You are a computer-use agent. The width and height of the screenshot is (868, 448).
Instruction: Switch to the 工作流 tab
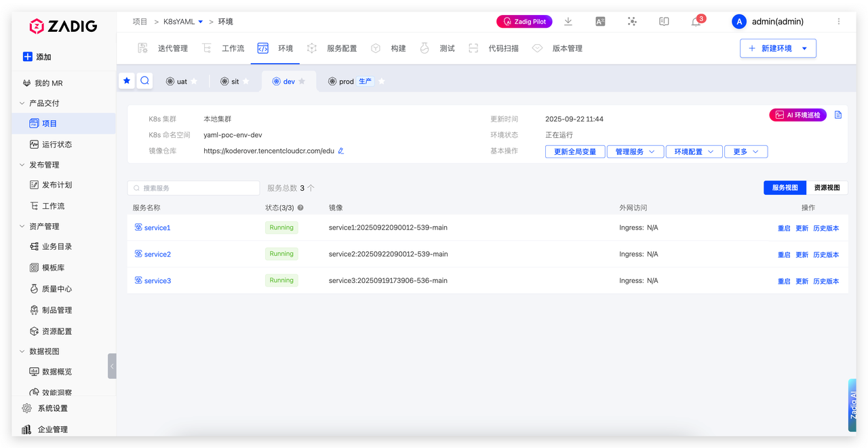click(x=233, y=48)
